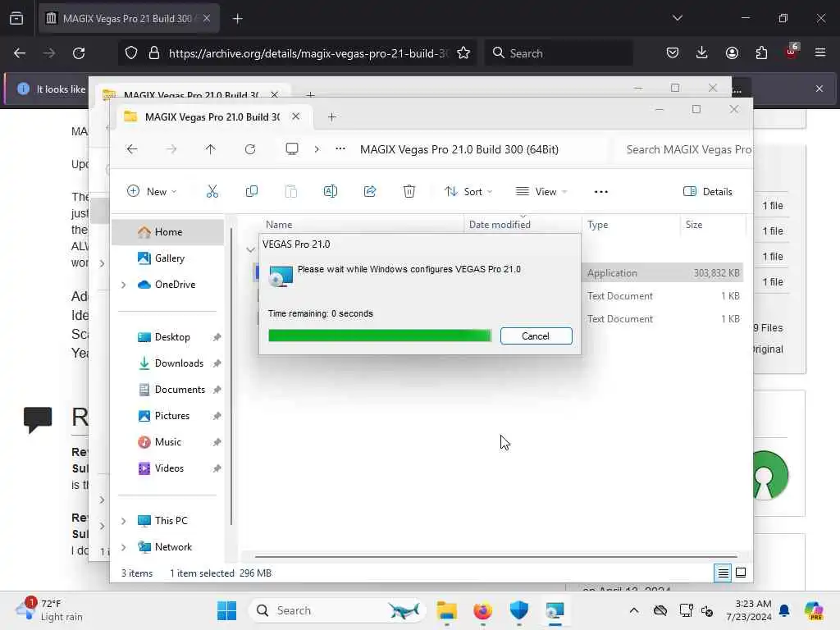Viewport: 840px width, 630px height.
Task: Open the Sort dropdown menu
Action: [468, 191]
